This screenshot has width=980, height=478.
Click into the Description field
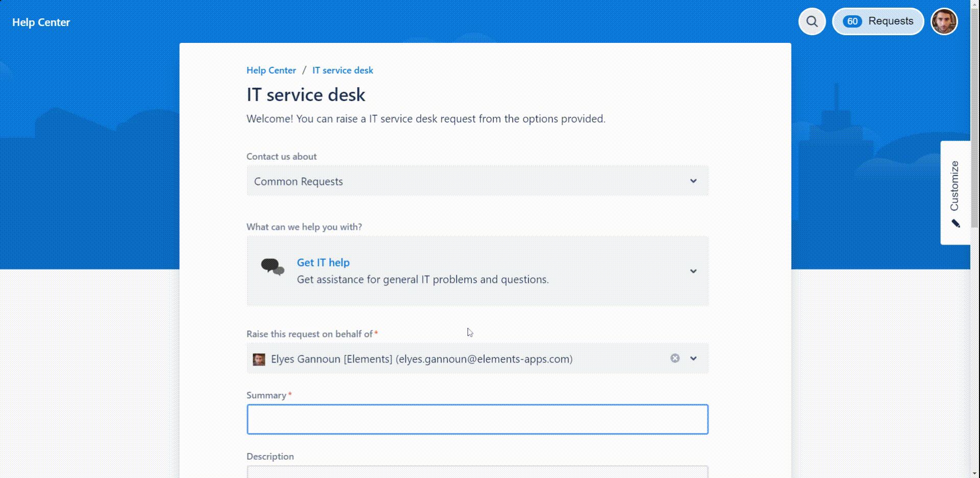click(477, 472)
